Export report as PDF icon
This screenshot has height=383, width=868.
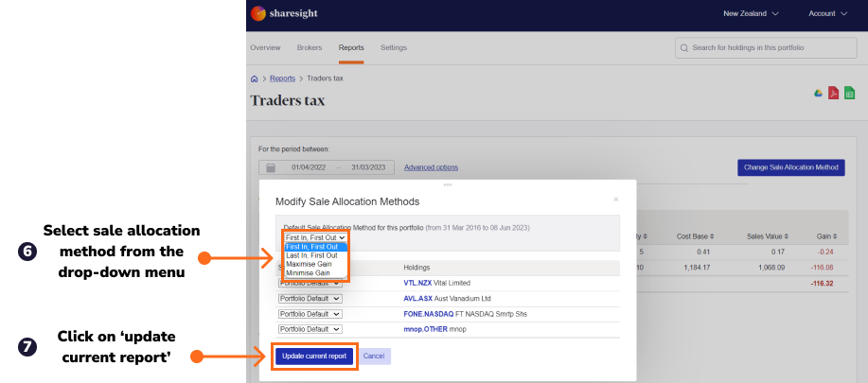tap(833, 93)
